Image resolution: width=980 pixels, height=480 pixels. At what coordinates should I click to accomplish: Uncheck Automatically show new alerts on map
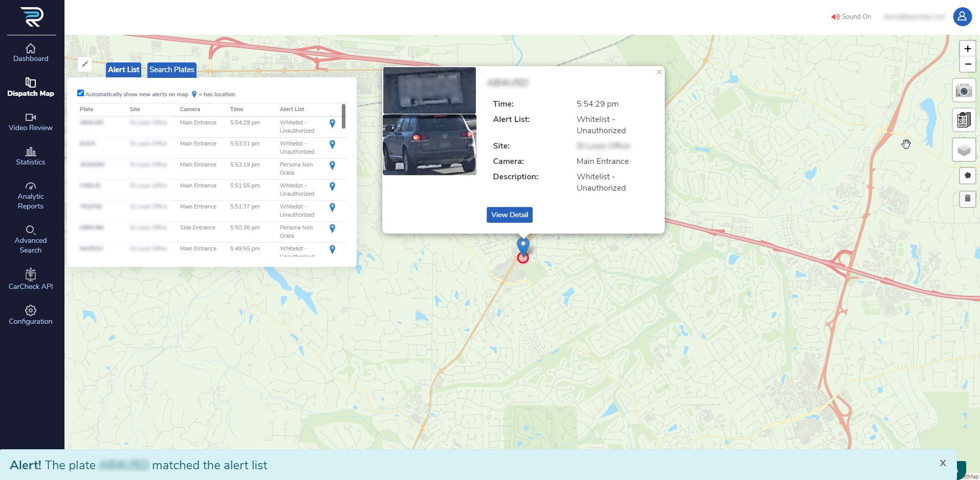(x=80, y=93)
